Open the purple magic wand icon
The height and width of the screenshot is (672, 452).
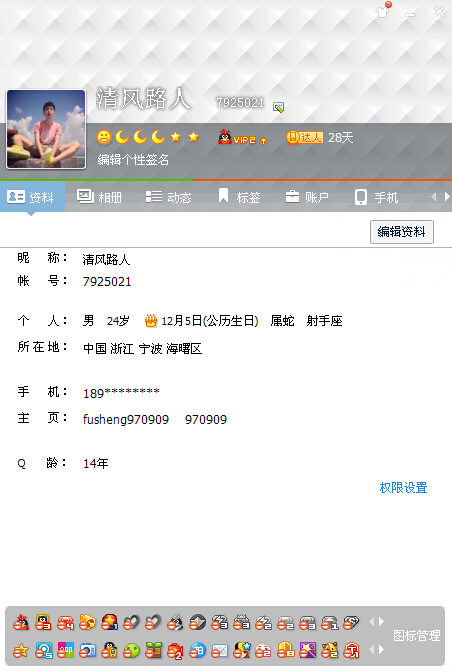308,651
